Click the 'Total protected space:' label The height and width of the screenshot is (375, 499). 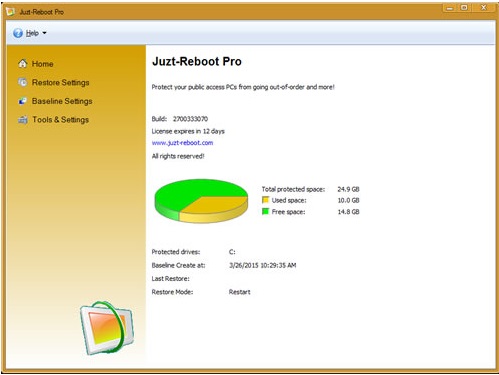click(293, 189)
